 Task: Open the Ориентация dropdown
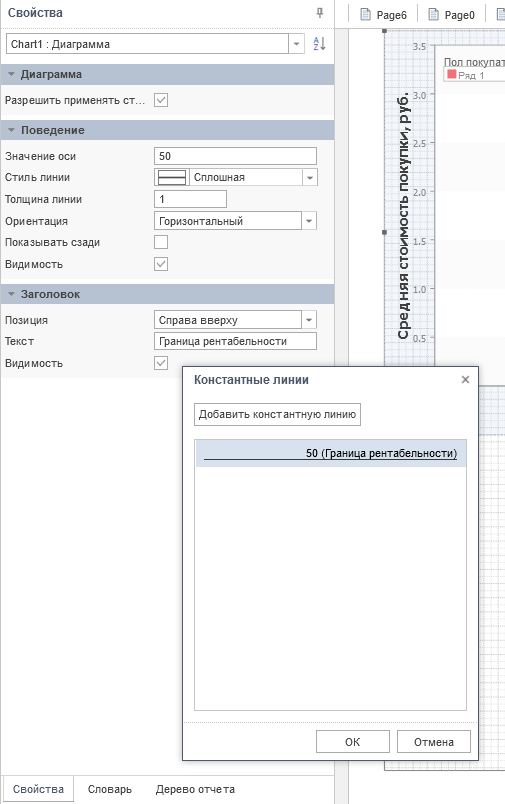point(309,221)
